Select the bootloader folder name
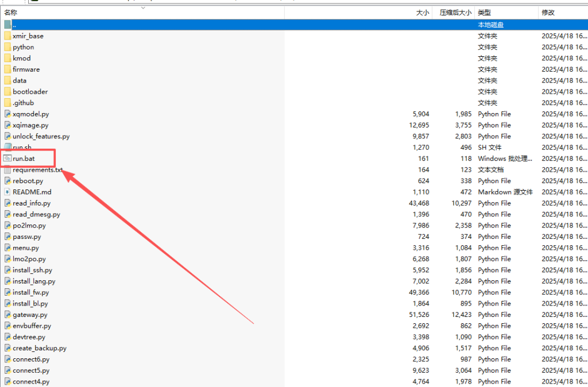This screenshot has height=387, width=588. click(x=30, y=92)
